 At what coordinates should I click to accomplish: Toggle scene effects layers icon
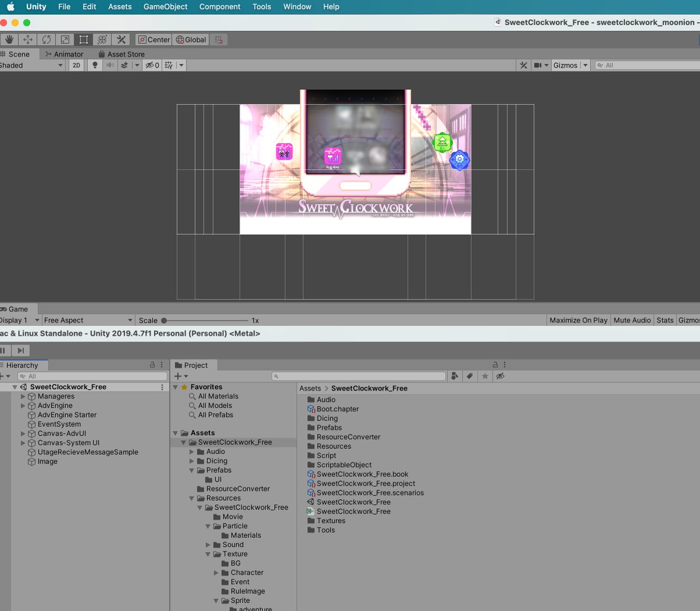(x=124, y=65)
